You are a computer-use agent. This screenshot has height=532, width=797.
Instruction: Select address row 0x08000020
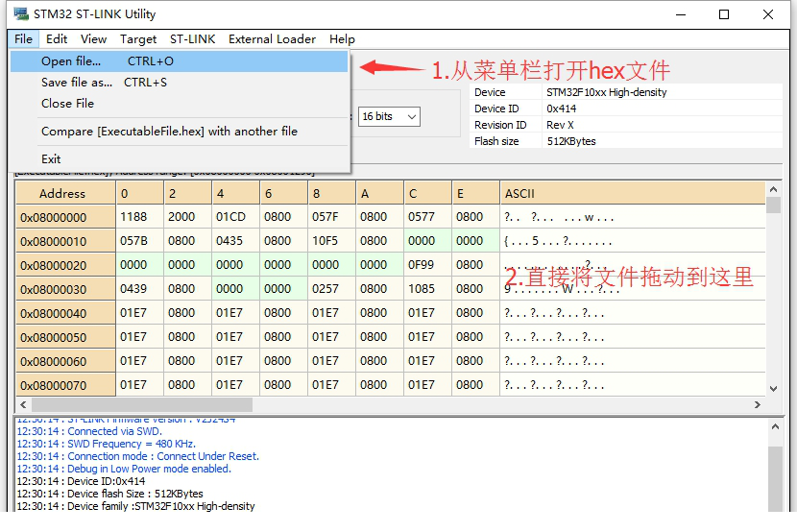tap(65, 265)
